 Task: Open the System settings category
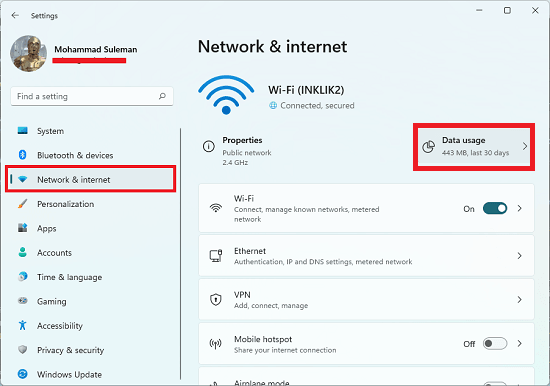coord(90,131)
